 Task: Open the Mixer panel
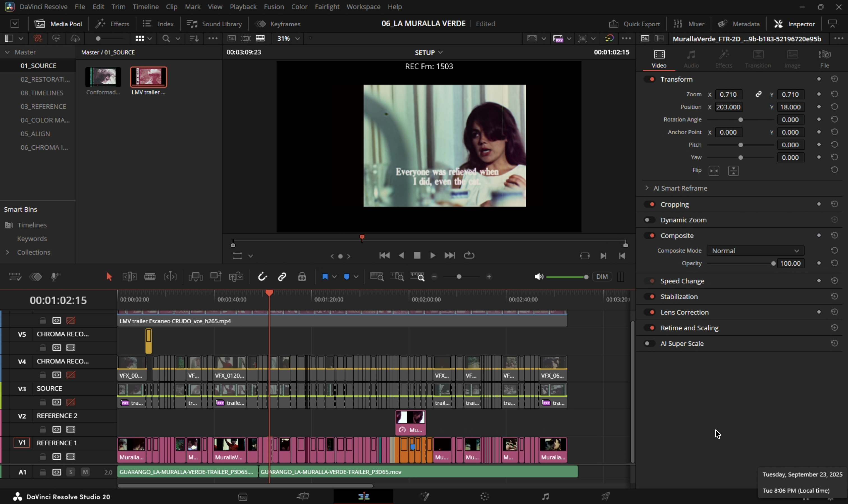click(689, 24)
